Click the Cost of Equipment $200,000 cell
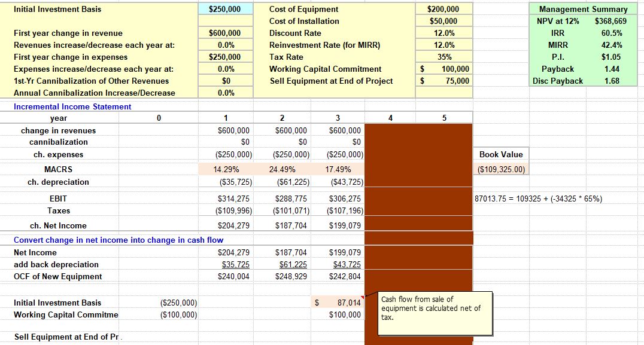The height and width of the screenshot is (345, 644). 444,9
